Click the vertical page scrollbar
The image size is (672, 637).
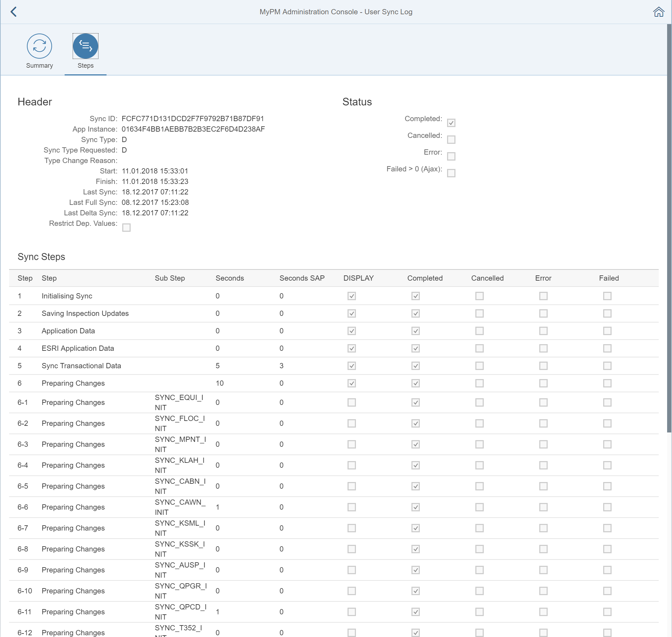coord(669,227)
